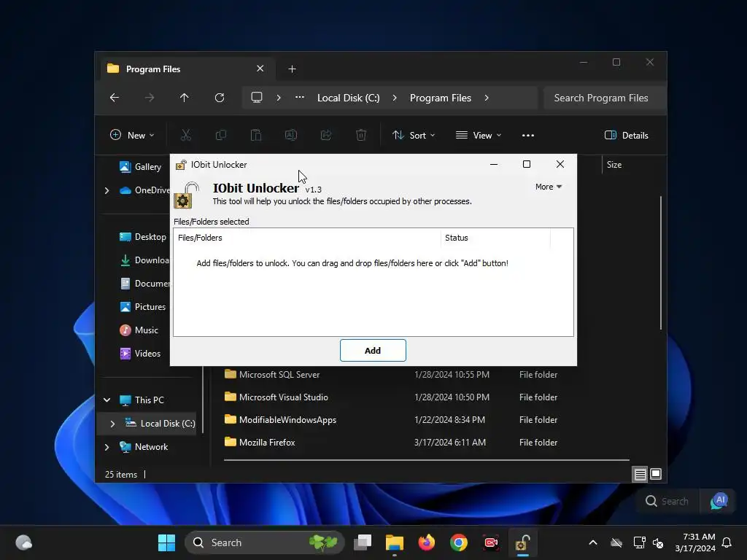Expand the OneDrive tree node
The width and height of the screenshot is (747, 560).
coord(107,190)
